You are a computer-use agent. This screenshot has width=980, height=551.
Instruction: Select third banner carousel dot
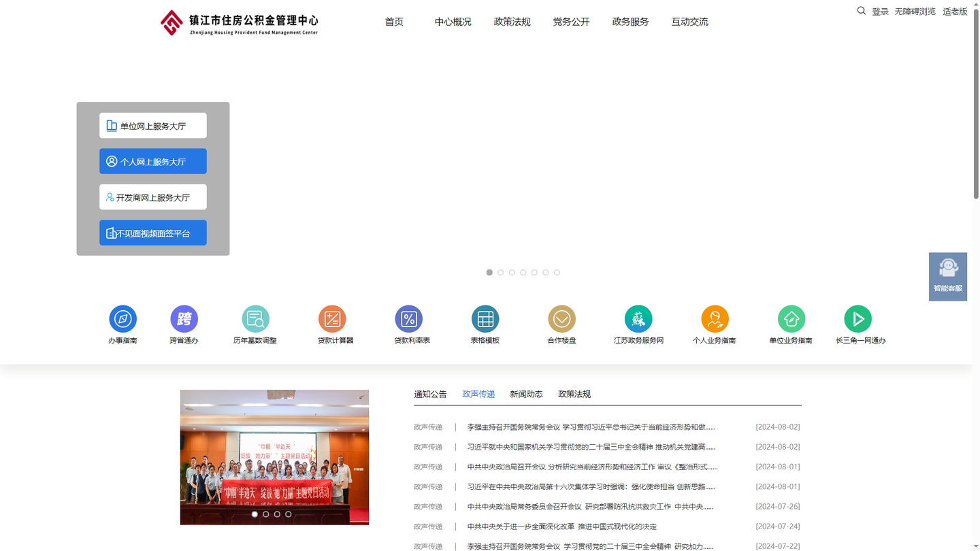(x=512, y=272)
